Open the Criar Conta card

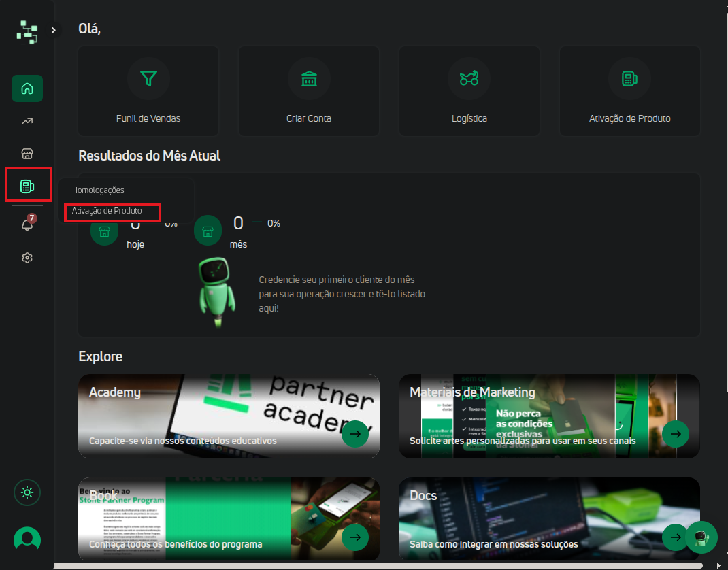point(309,91)
